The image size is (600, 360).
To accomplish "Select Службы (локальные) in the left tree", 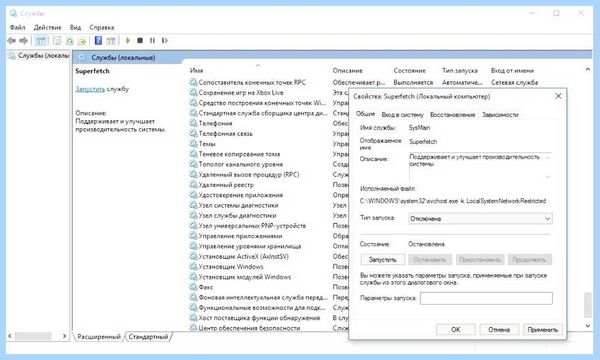I will click(44, 56).
